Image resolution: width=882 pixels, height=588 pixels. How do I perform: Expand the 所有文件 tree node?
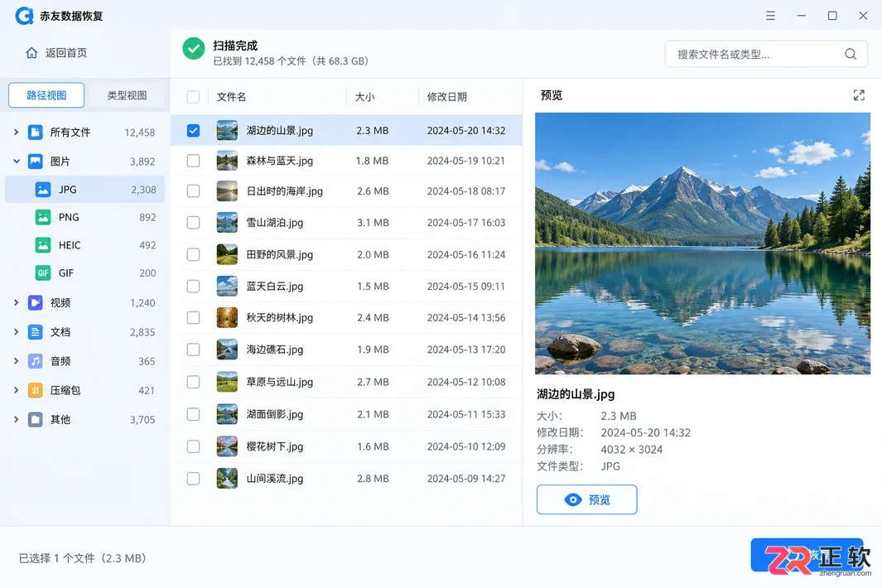(16, 133)
